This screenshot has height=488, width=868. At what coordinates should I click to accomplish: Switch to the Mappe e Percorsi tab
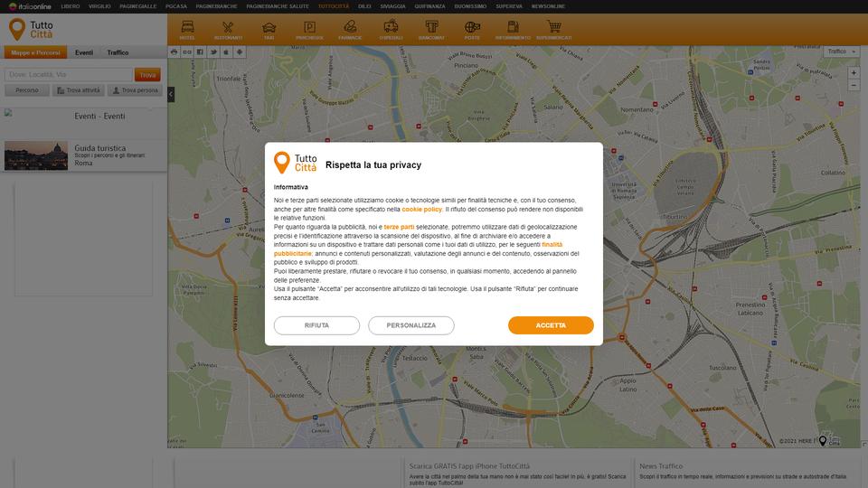tap(35, 52)
